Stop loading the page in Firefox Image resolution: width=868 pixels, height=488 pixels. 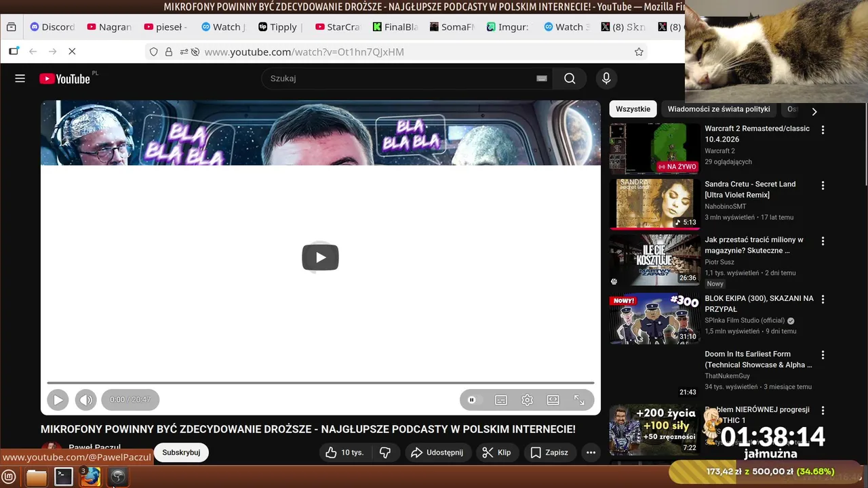tap(72, 52)
